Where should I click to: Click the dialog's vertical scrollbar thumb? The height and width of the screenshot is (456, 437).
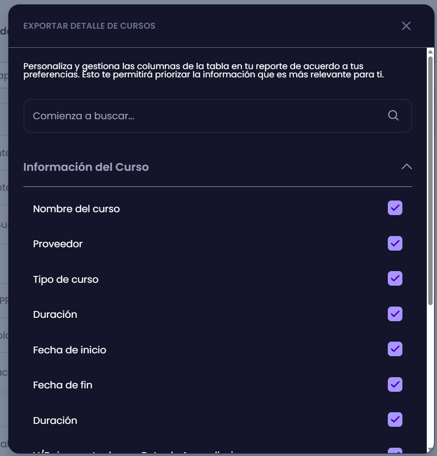tap(430, 180)
